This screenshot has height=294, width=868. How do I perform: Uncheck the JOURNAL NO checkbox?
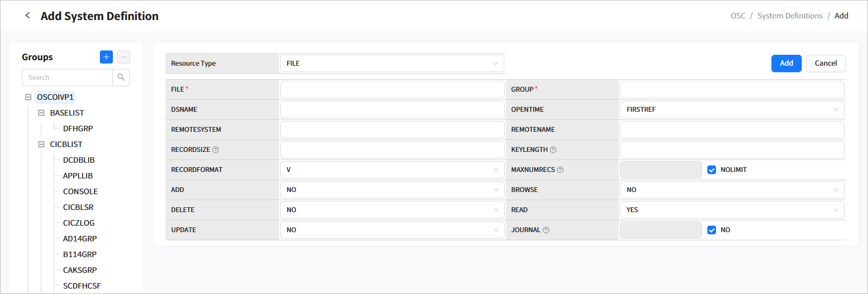point(712,230)
